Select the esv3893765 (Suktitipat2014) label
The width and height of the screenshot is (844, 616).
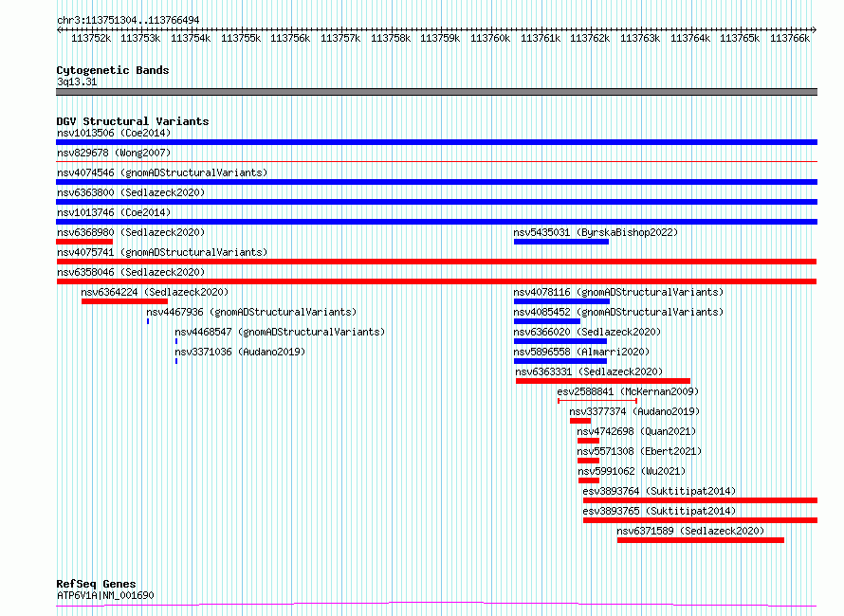[659, 511]
